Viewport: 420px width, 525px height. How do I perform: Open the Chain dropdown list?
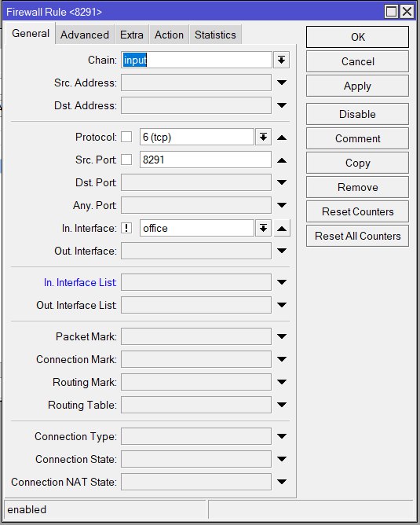click(x=281, y=61)
